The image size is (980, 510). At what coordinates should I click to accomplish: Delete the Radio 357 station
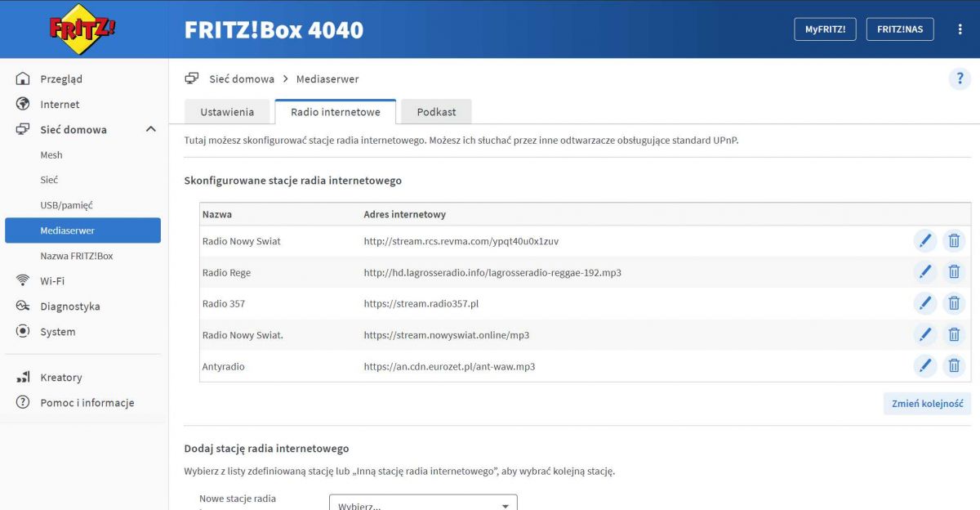953,303
